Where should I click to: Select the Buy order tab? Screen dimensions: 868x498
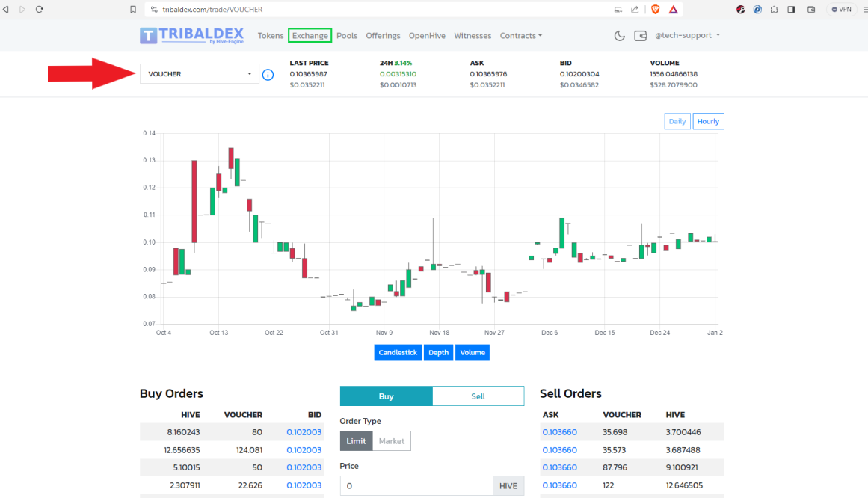pyautogui.click(x=387, y=396)
